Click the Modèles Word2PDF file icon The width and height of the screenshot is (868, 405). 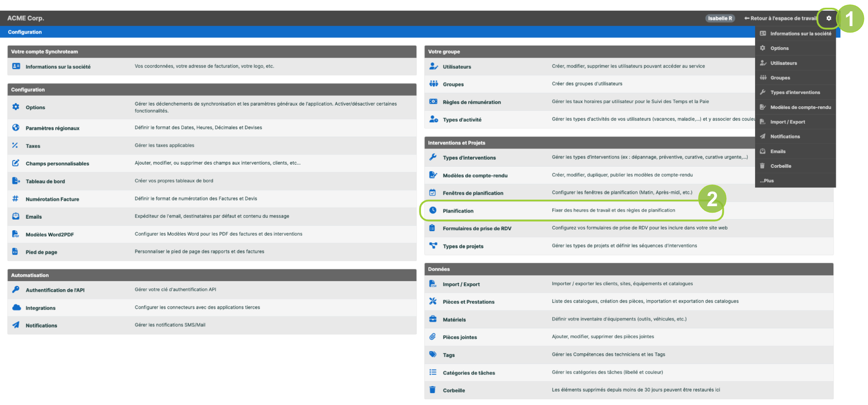[15, 234]
